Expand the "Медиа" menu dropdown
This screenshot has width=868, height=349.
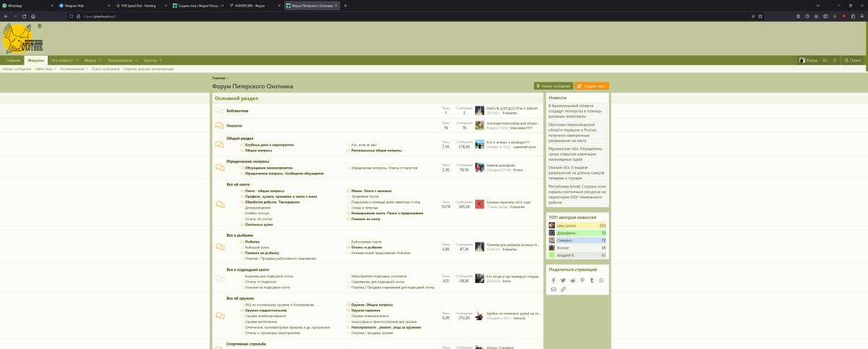pyautogui.click(x=101, y=60)
